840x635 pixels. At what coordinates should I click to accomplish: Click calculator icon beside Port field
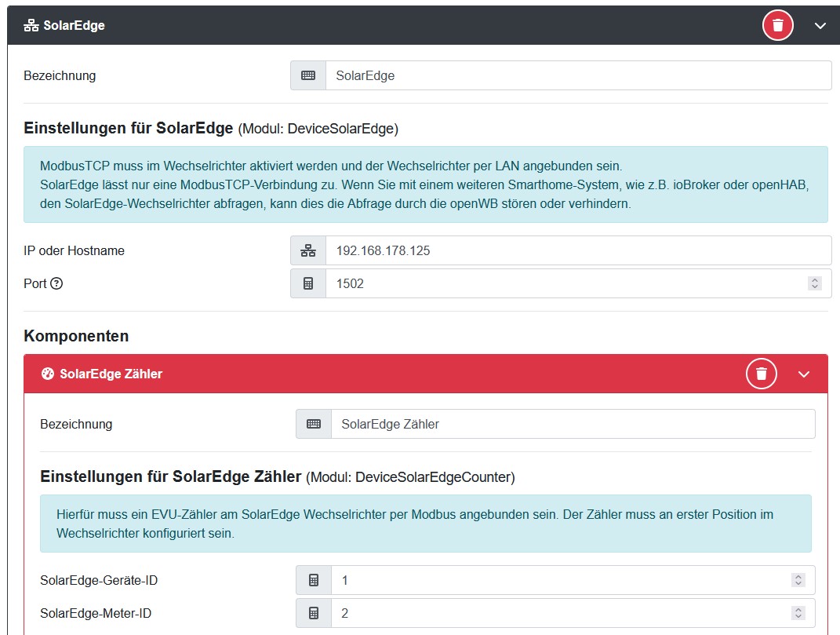pyautogui.click(x=308, y=283)
